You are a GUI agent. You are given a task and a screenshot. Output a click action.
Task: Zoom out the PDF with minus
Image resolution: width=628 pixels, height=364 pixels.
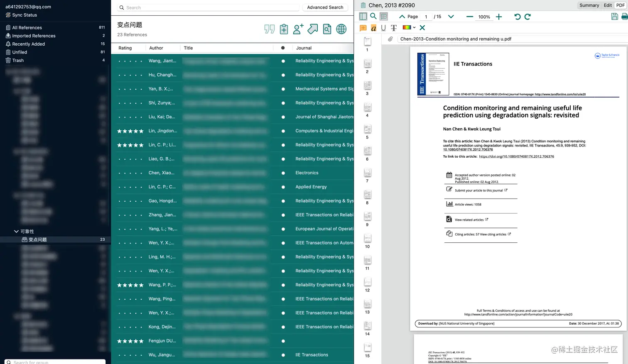[470, 17]
